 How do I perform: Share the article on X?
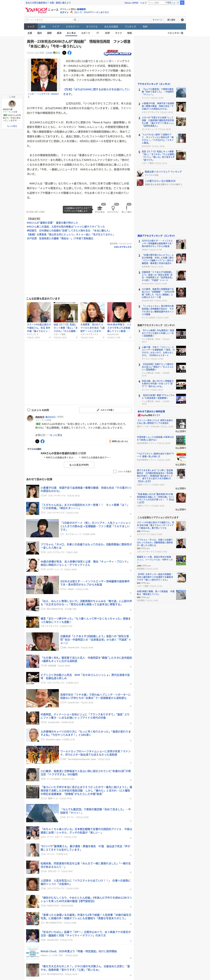click(x=64, y=53)
